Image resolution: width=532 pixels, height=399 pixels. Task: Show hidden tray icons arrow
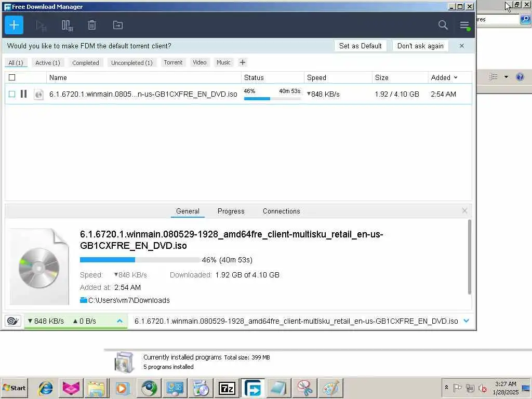coord(446,387)
